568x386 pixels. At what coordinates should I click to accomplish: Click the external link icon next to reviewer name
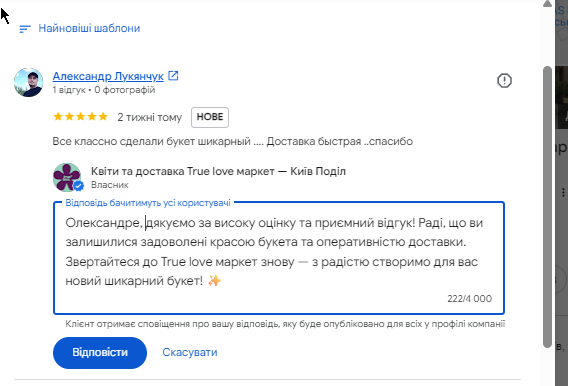point(174,76)
